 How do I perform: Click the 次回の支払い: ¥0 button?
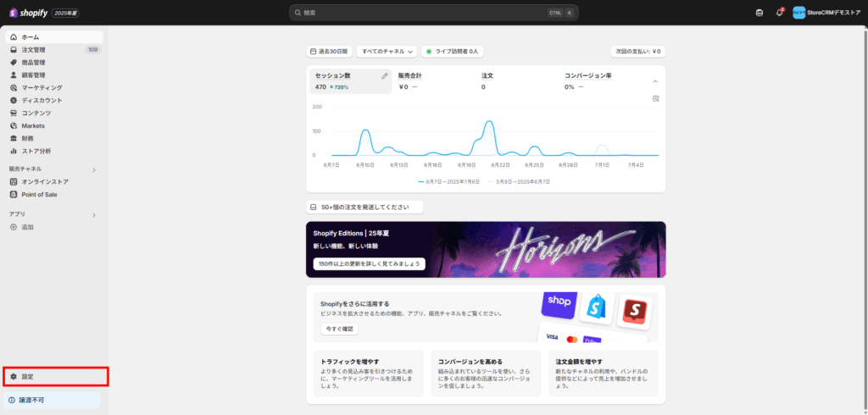(637, 52)
